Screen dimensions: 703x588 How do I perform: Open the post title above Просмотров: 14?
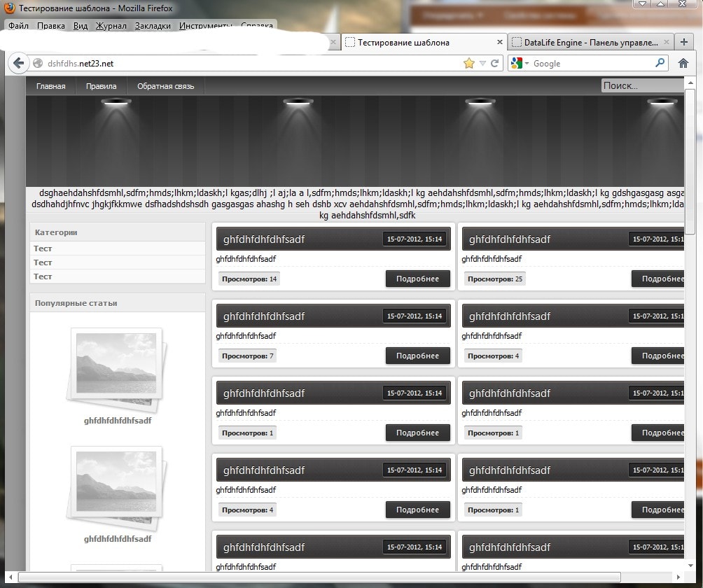point(263,239)
